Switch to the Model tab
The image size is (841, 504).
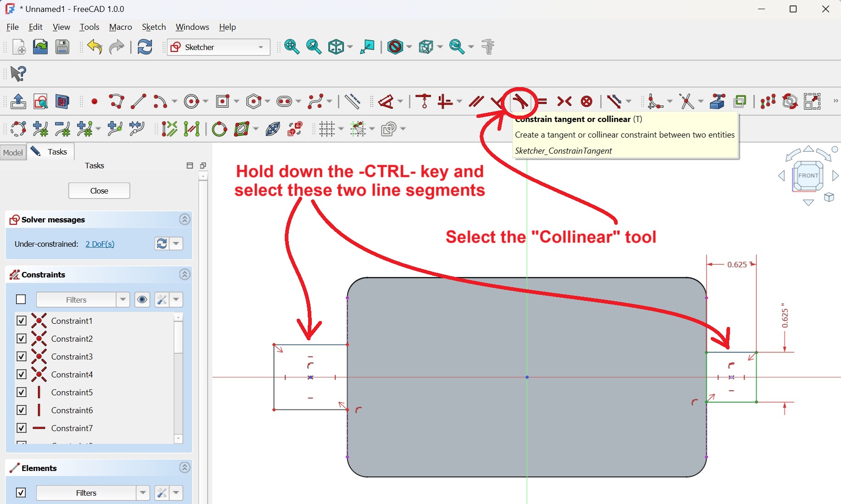click(13, 152)
